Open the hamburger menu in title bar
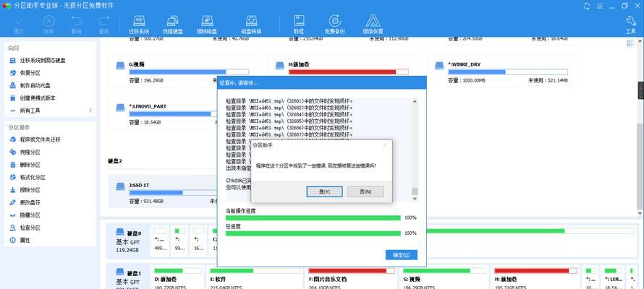The width and height of the screenshot is (644, 289). coord(599,6)
